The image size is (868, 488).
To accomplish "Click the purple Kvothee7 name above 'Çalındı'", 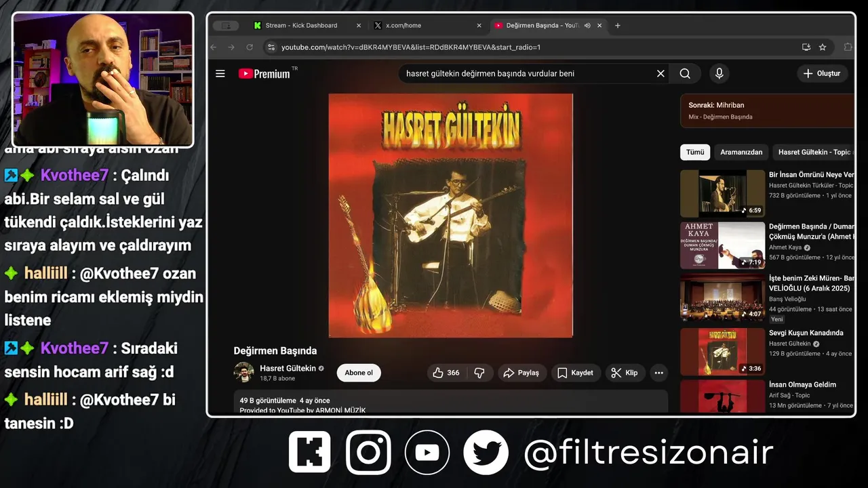I will (74, 175).
